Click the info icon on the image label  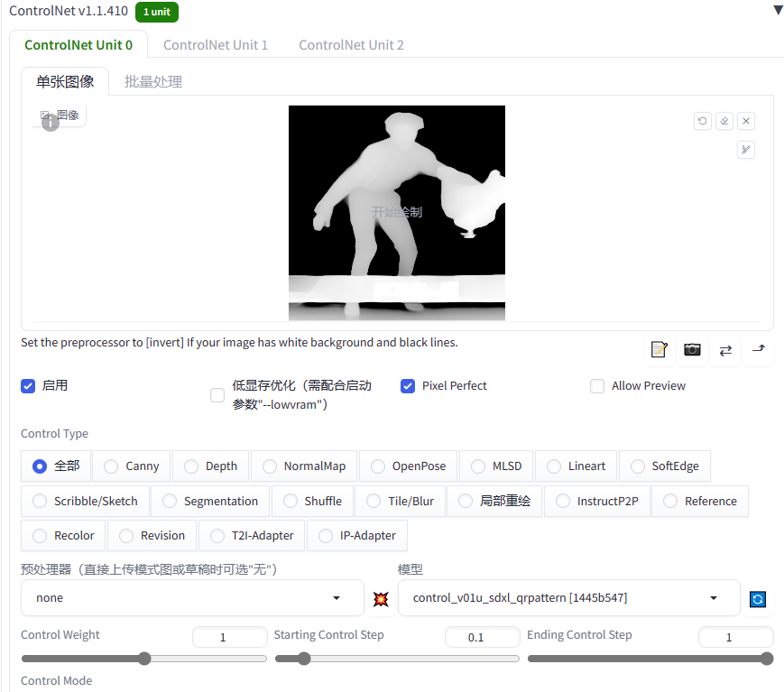point(50,123)
